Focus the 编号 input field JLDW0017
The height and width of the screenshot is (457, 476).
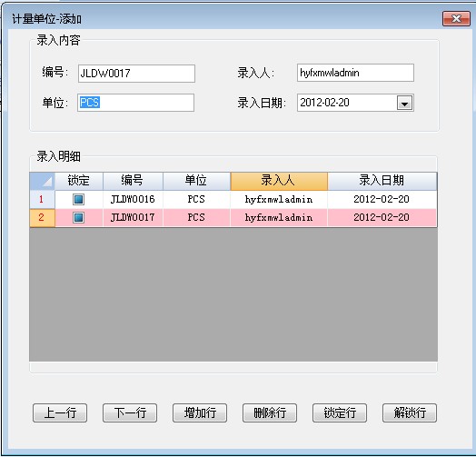pos(136,74)
